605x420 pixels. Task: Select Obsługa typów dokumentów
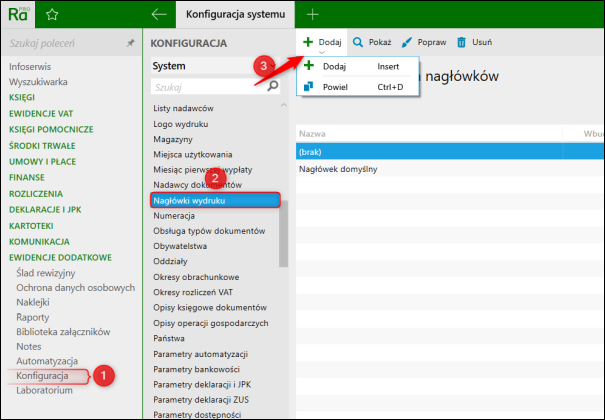209,231
